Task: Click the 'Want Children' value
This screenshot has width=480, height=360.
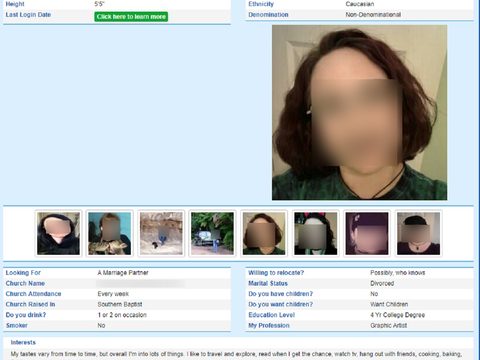Action: click(x=389, y=304)
